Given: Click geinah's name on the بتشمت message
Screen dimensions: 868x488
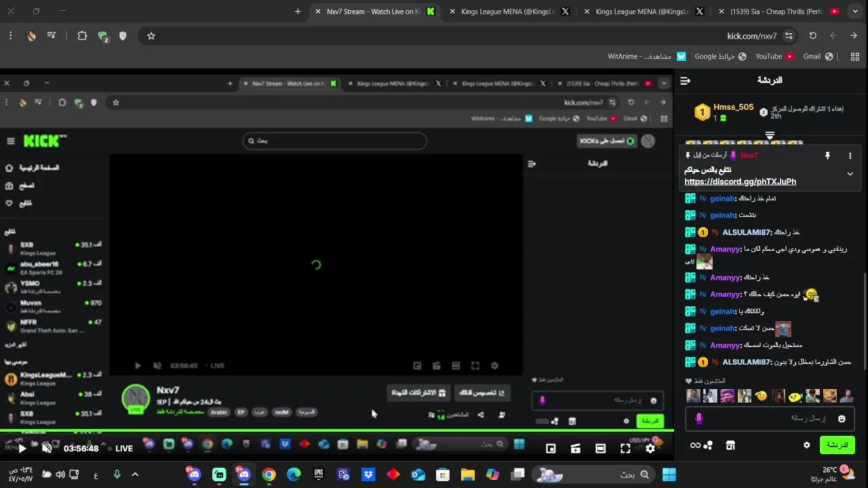Looking at the screenshot, I should 722,215.
